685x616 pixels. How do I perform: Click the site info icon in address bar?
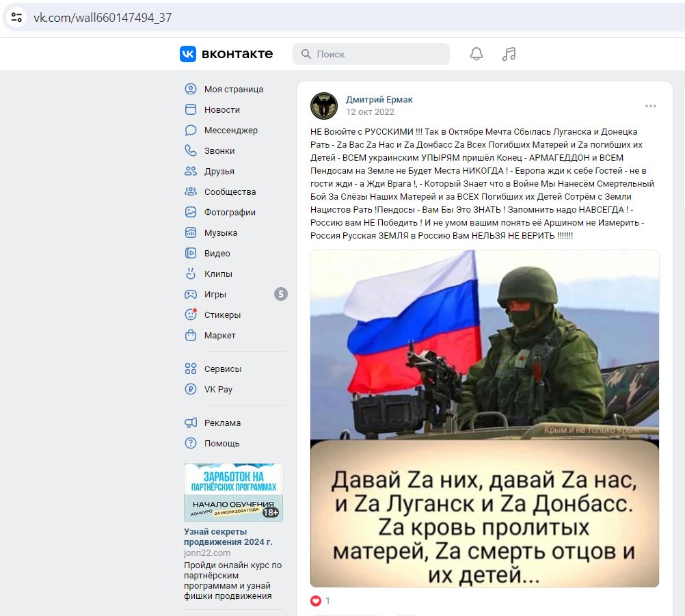point(16,18)
